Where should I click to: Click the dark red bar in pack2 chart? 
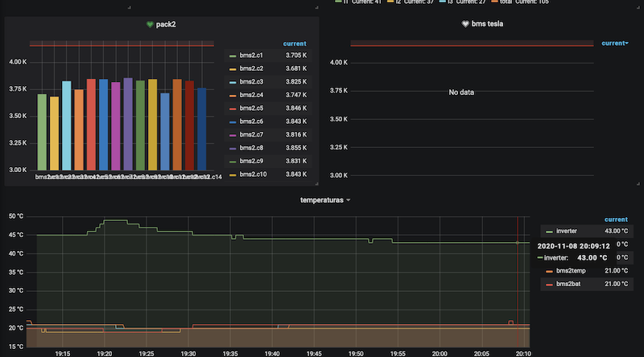click(189, 125)
